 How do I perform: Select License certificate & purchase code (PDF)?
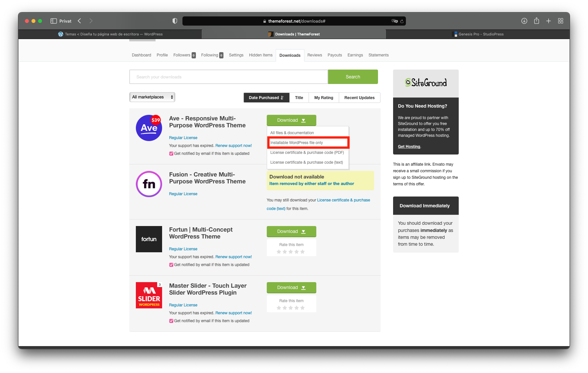tap(308, 153)
